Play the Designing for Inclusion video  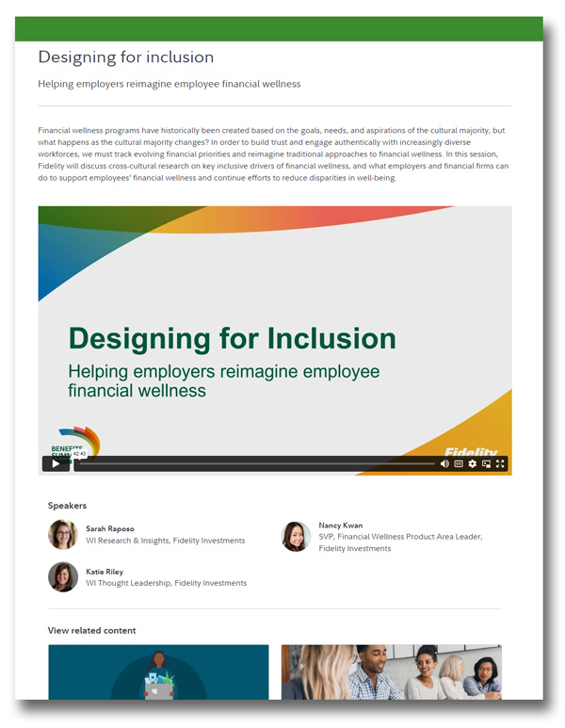tap(56, 463)
